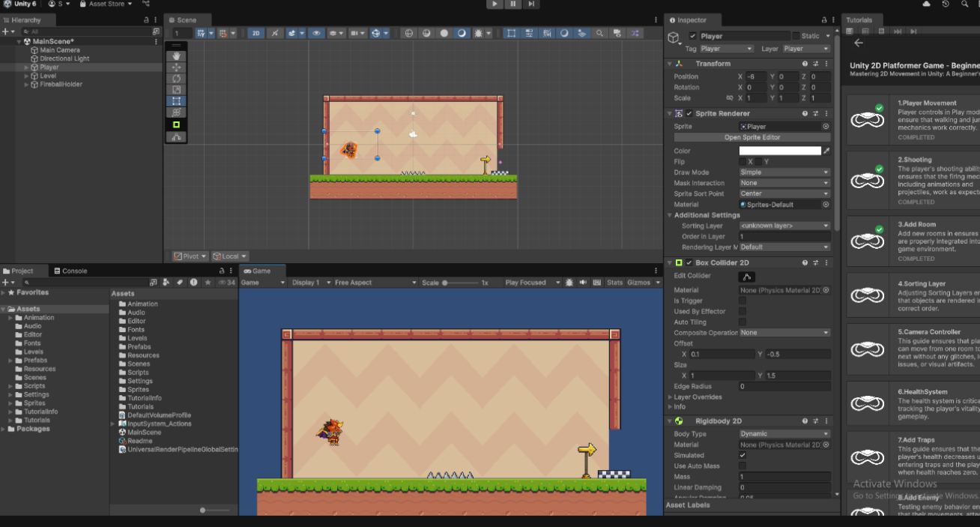Open the Cloud icon in top right
The height and width of the screenshot is (527, 980).
pos(927,4)
